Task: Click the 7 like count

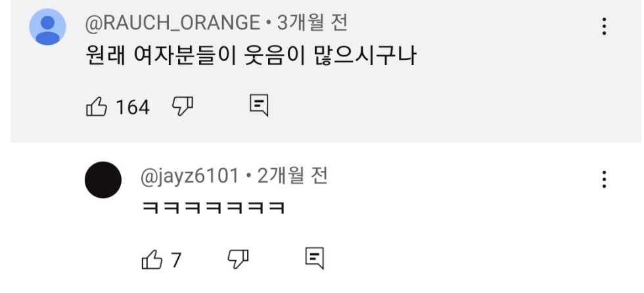Action: point(176,260)
